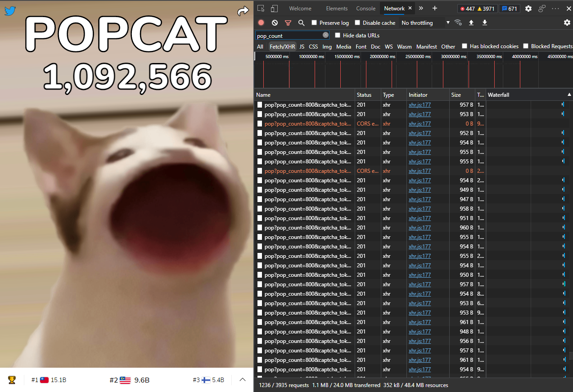This screenshot has width=573, height=392.
Task: Enable Disable cache checkbox
Action: point(357,23)
